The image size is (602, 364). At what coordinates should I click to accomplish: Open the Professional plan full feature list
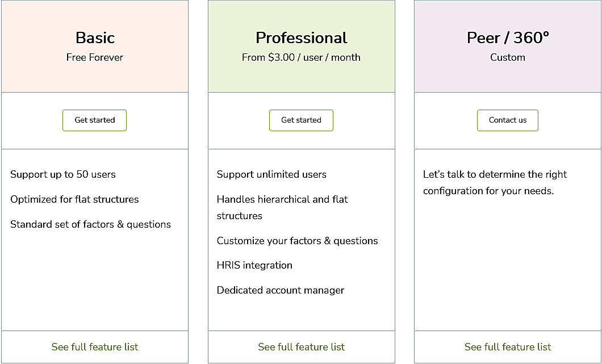[x=301, y=346]
